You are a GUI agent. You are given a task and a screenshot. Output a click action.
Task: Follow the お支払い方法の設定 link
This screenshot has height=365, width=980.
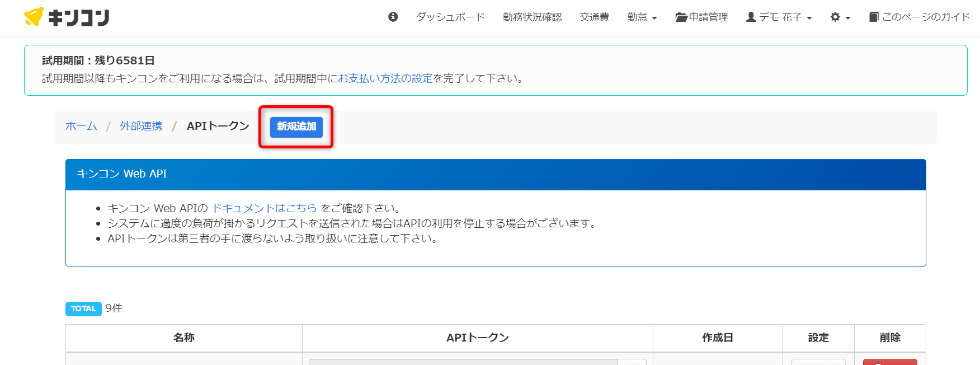[x=385, y=78]
